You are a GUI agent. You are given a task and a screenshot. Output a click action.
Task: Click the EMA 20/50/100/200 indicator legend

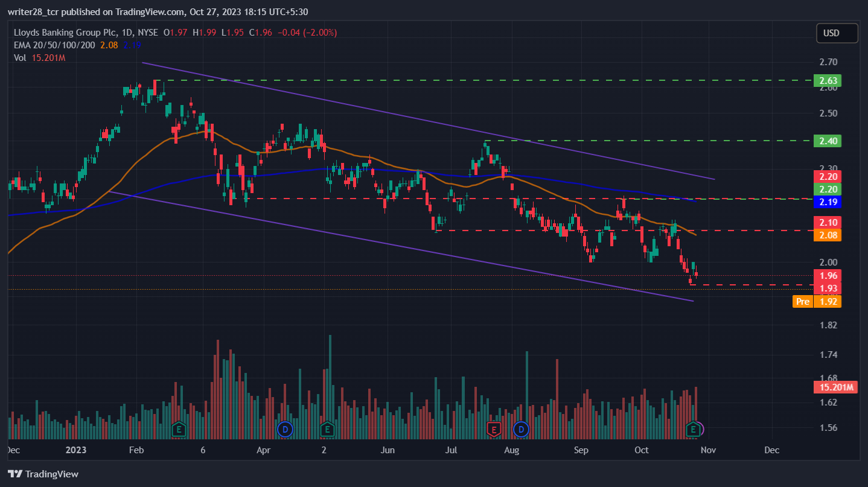click(54, 45)
